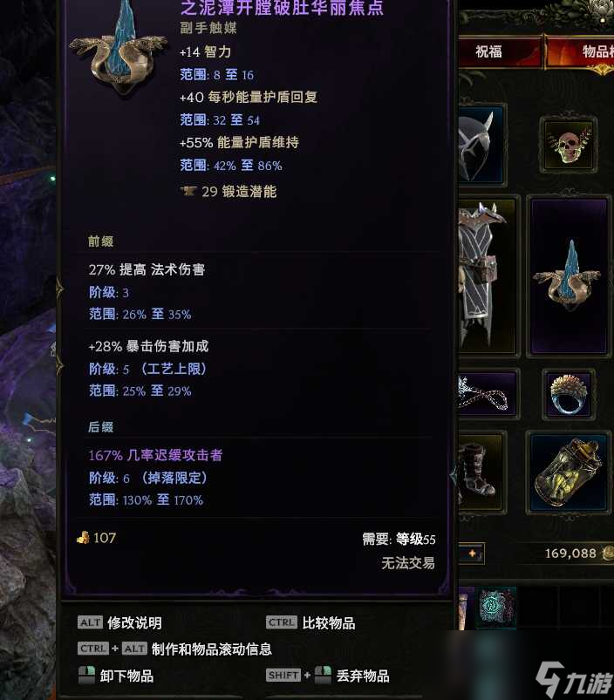
Task: Click the small plus button near gold
Action: tap(472, 554)
